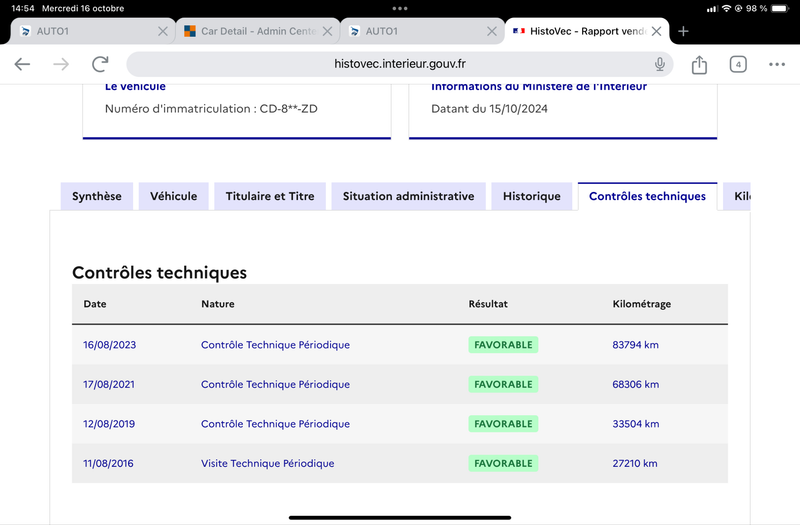Close the first AUTO1 tab
Screen dimensions: 800x525
[163, 31]
